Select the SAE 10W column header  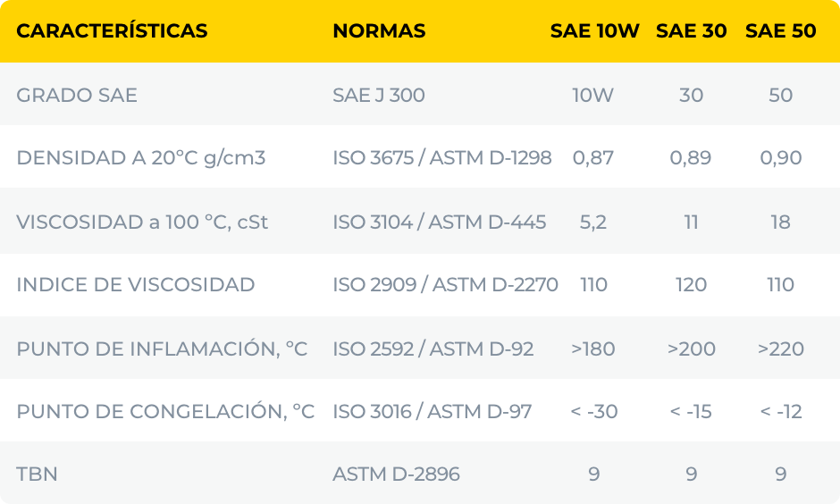pos(594,31)
